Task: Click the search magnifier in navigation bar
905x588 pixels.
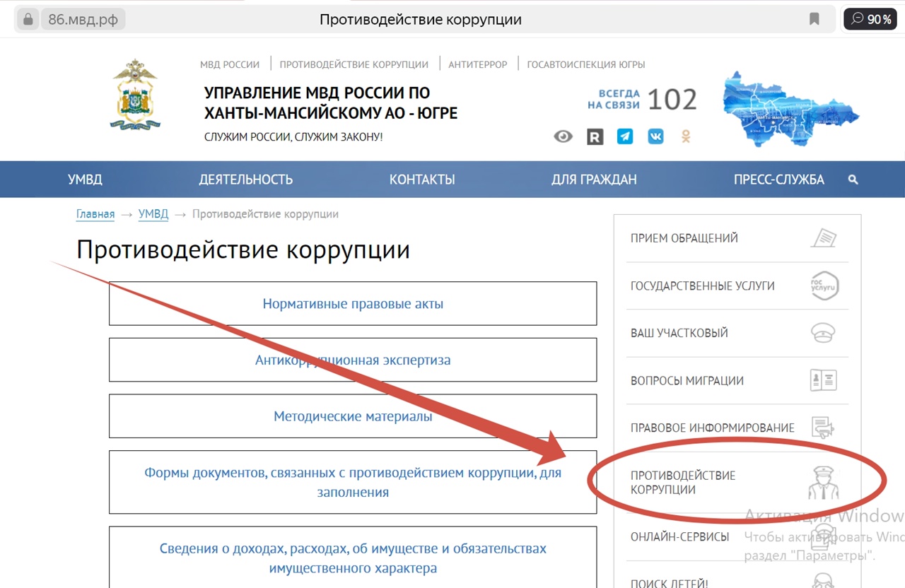Action: 853,180
